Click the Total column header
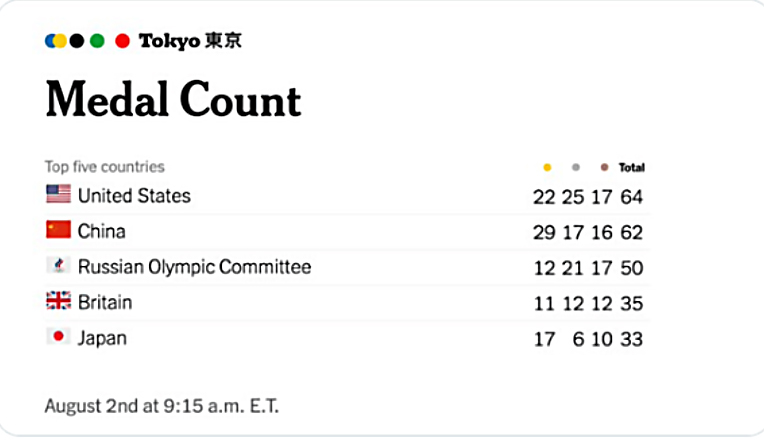Screen dimensions: 764x443 tap(631, 167)
